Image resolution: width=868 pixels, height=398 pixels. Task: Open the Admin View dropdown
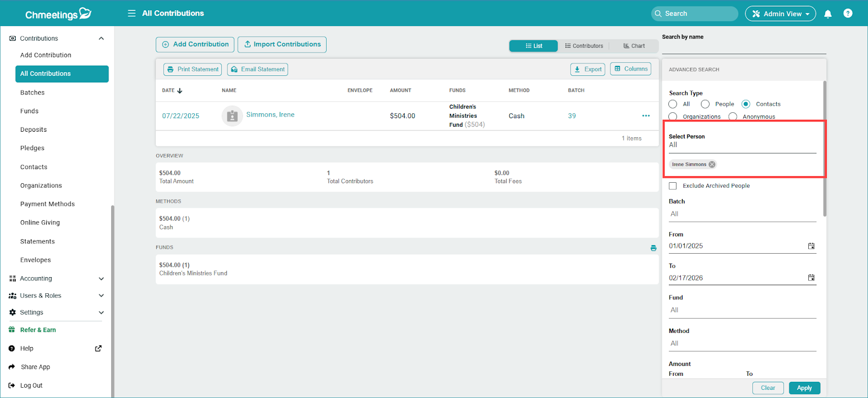pyautogui.click(x=780, y=14)
